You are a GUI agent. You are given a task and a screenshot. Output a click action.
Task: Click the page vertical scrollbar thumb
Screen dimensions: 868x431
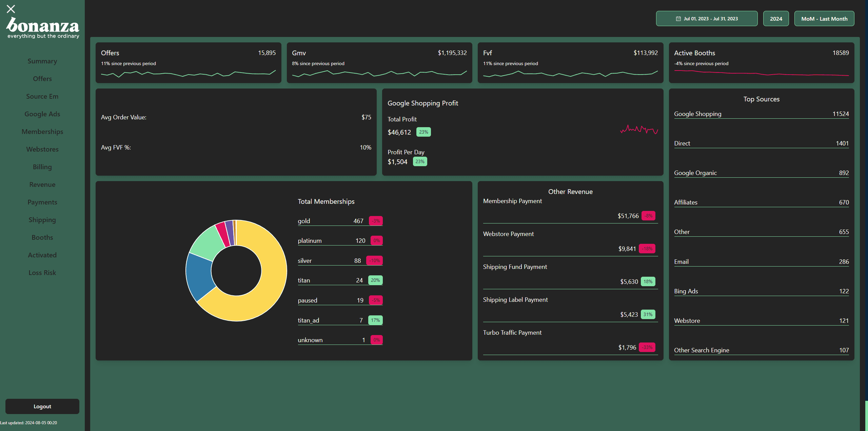coord(866,416)
